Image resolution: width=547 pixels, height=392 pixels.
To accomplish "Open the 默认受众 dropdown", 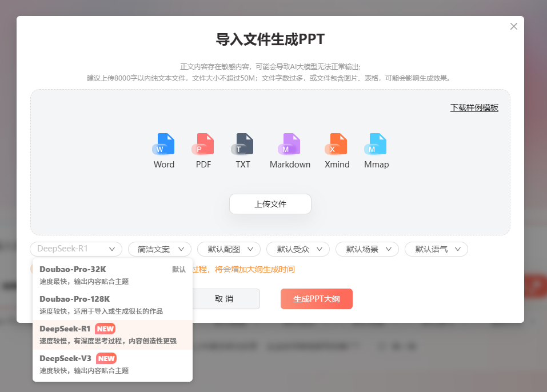I will 298,249.
